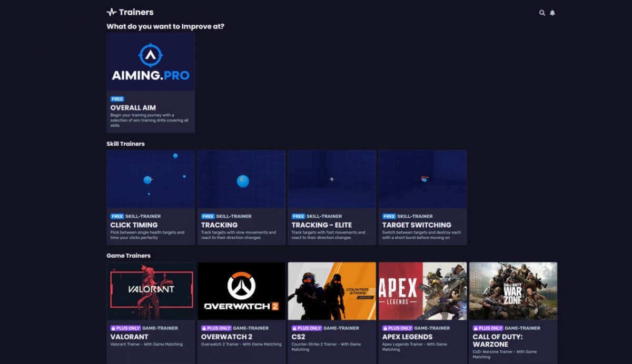This screenshot has width=632, height=364.
Task: Select the CS2 Counter-Strike artwork
Action: [332, 291]
